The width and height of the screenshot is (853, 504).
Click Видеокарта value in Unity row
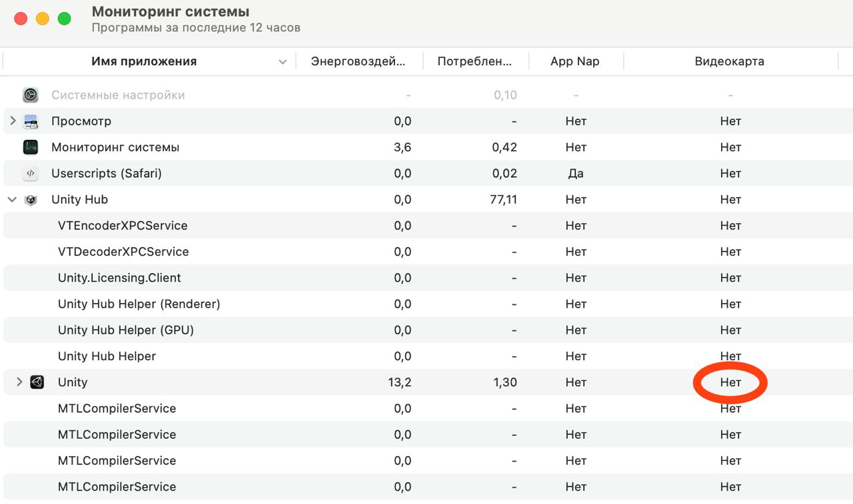point(730,382)
